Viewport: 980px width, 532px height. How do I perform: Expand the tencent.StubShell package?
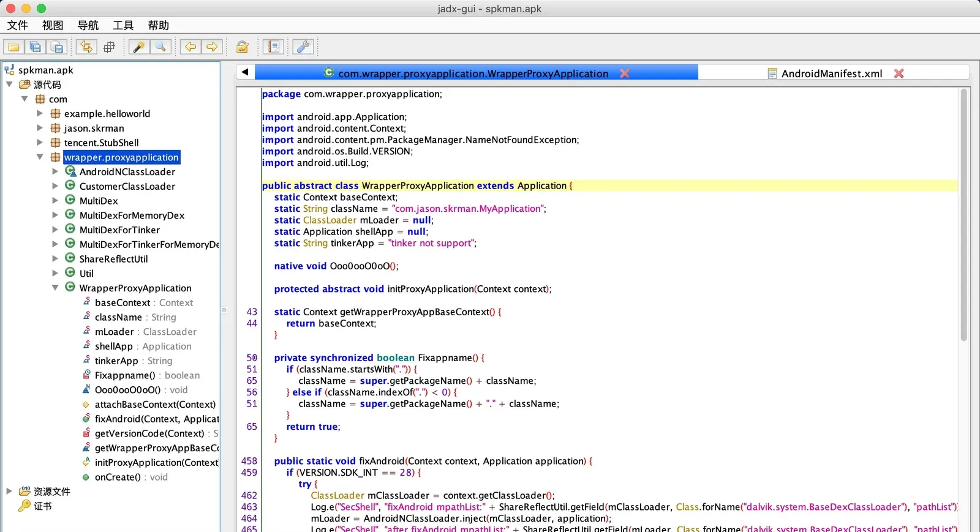click(x=40, y=143)
